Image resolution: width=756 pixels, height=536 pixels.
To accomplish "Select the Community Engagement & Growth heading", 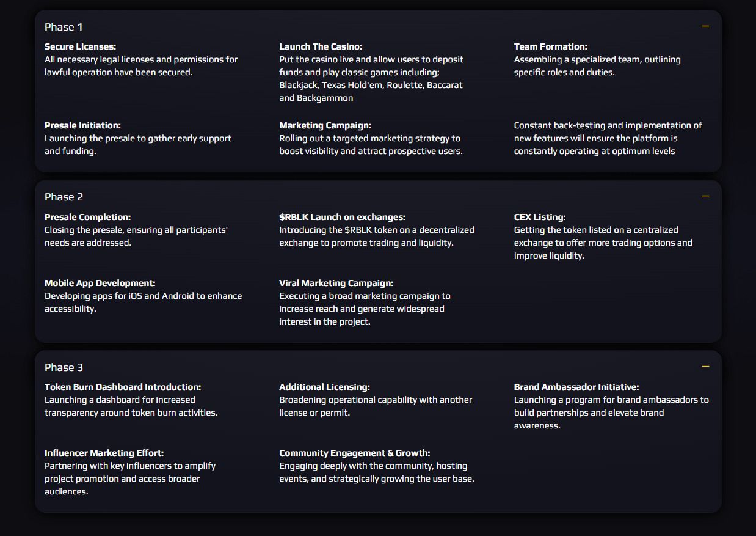I will pos(355,453).
